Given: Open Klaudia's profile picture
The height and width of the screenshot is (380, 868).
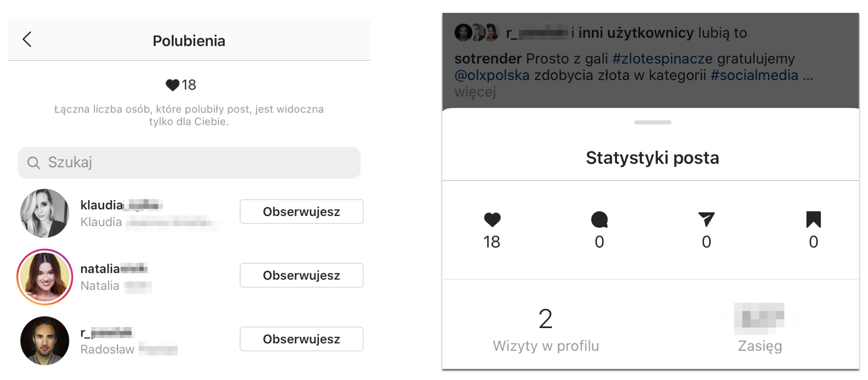Looking at the screenshot, I should click(44, 213).
